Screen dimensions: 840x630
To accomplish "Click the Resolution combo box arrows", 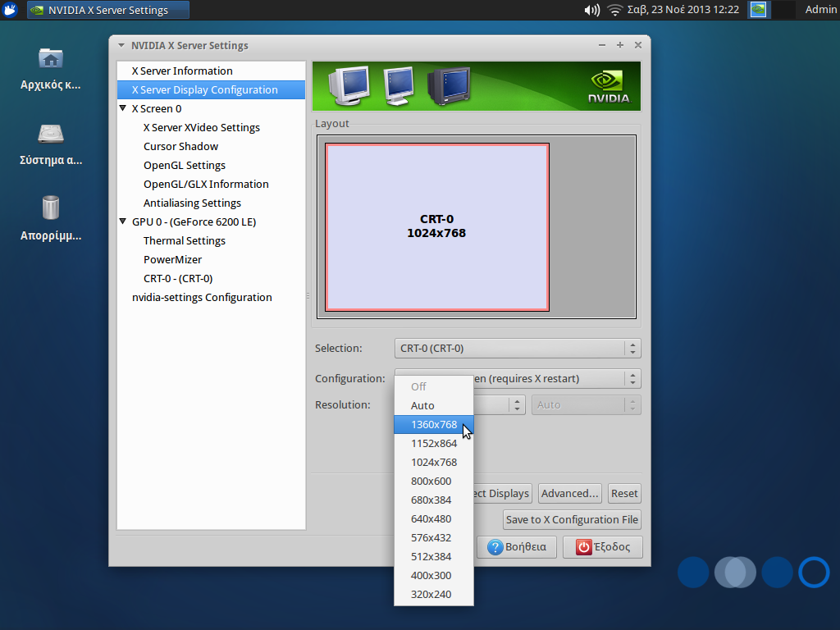I will 517,405.
